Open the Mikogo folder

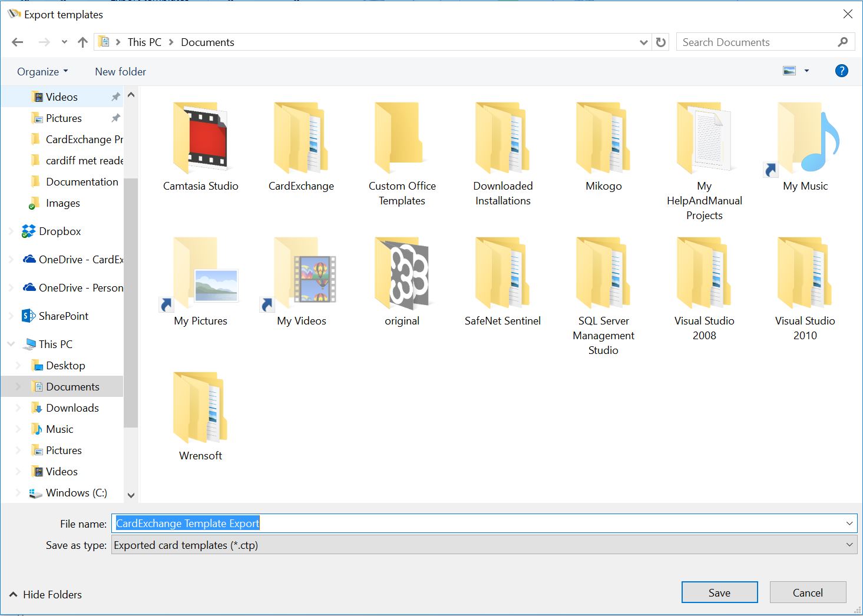point(603,138)
